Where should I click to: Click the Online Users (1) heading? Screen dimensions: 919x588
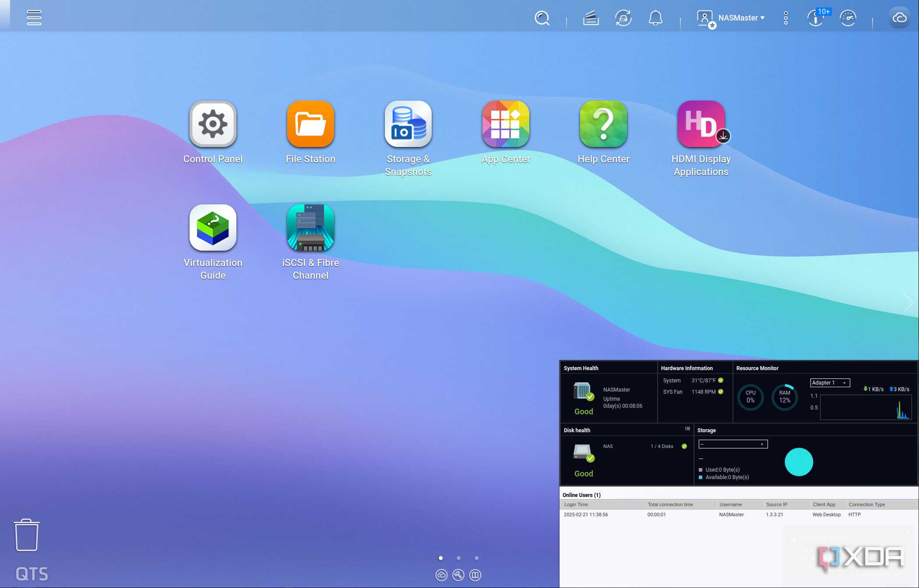[581, 495]
